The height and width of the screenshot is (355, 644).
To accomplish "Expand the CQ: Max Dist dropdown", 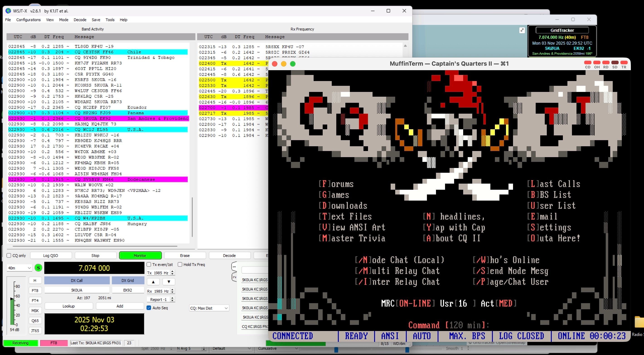I will pos(209,308).
